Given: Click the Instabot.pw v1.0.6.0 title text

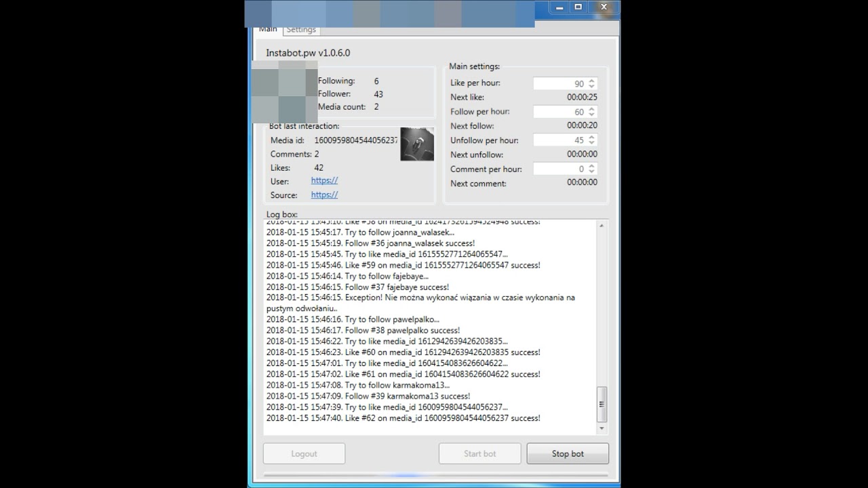Looking at the screenshot, I should tap(308, 53).
